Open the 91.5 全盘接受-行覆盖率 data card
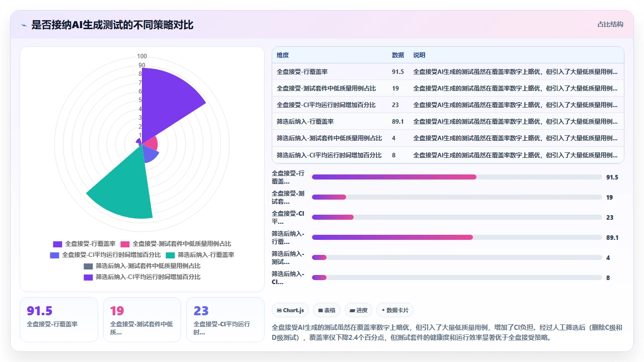This screenshot has height=362, width=644. pyautogui.click(x=59, y=320)
